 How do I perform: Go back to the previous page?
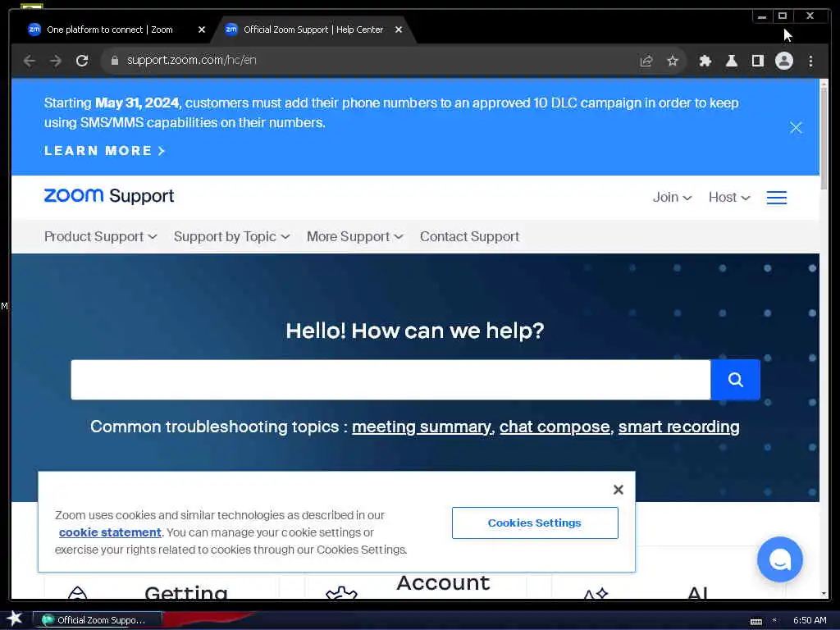tap(30, 61)
